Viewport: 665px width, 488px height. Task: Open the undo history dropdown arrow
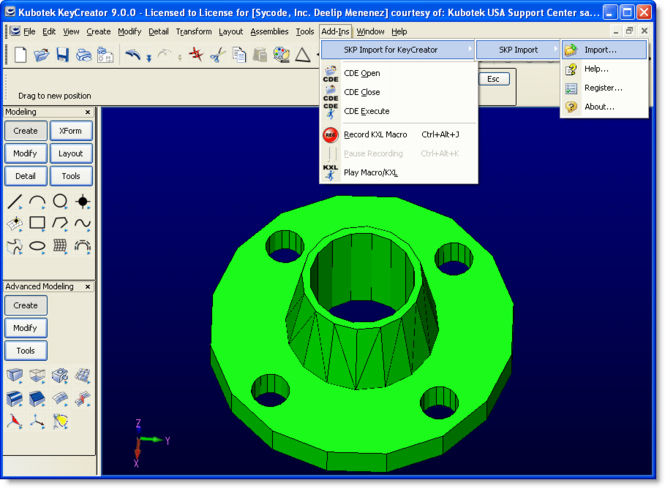click(149, 58)
